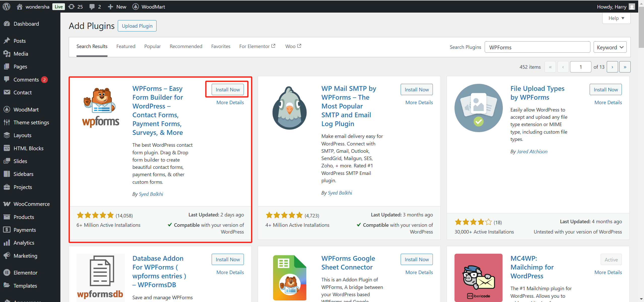Click the Marketing megaphone icon
Image resolution: width=644 pixels, height=302 pixels.
pyautogui.click(x=7, y=255)
